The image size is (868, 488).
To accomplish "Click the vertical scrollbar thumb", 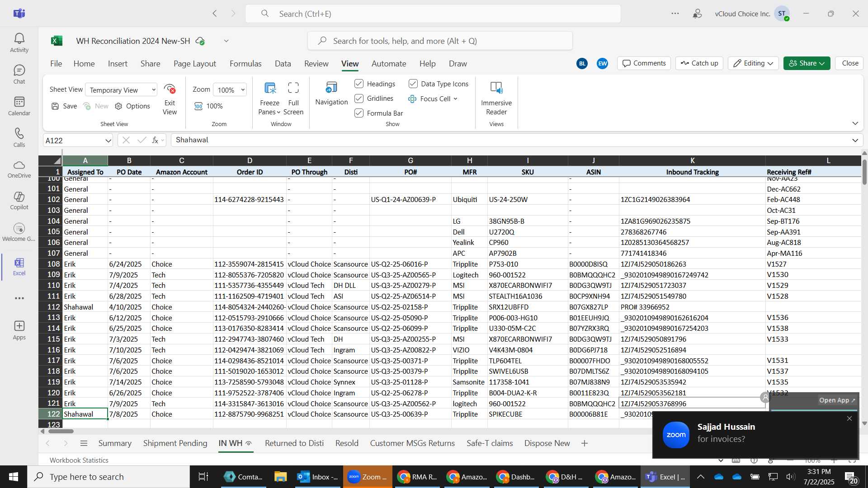I will (x=864, y=172).
